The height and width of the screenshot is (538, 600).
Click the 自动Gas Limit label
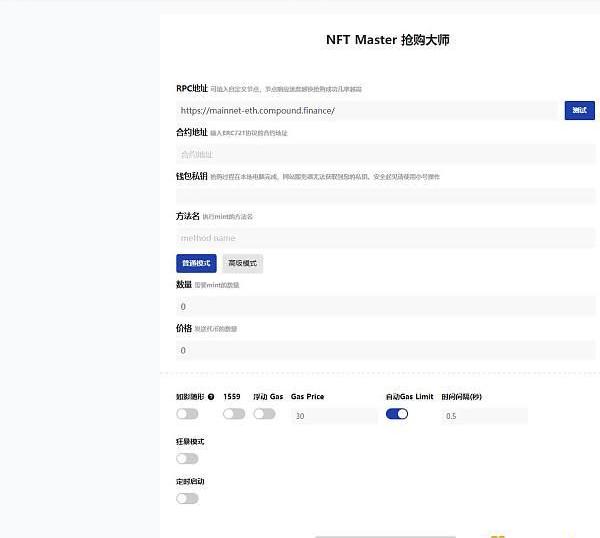409,397
